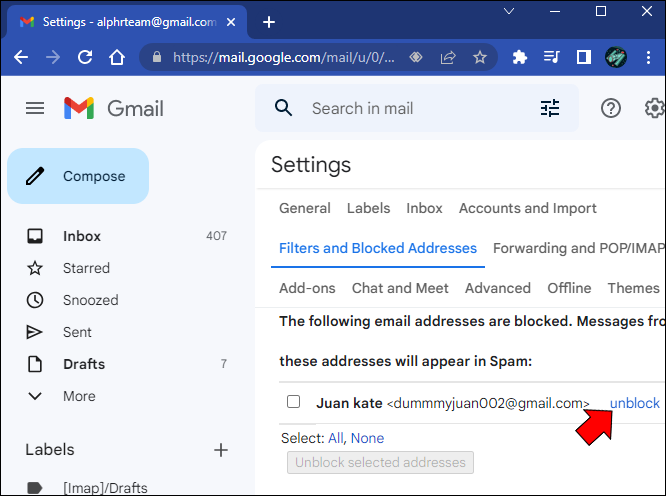
Task: Click the browser home icon
Action: click(117, 57)
